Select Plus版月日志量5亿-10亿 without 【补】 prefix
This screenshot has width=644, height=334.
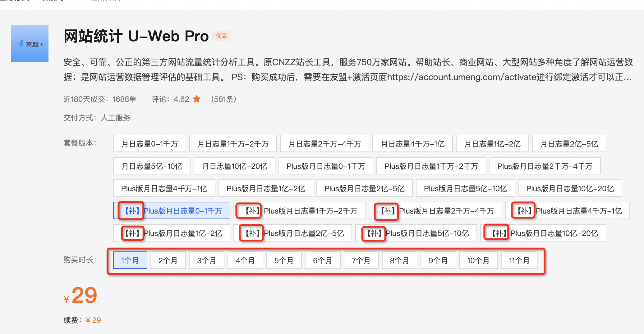click(465, 188)
